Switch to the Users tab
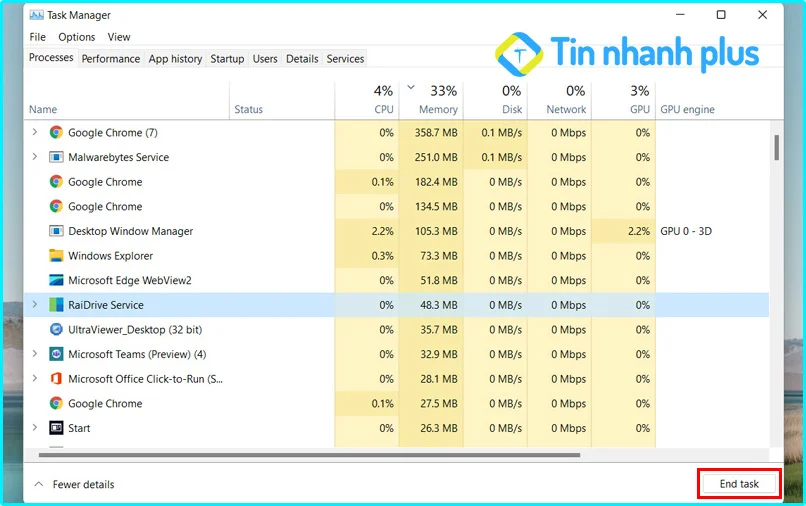 265,59
